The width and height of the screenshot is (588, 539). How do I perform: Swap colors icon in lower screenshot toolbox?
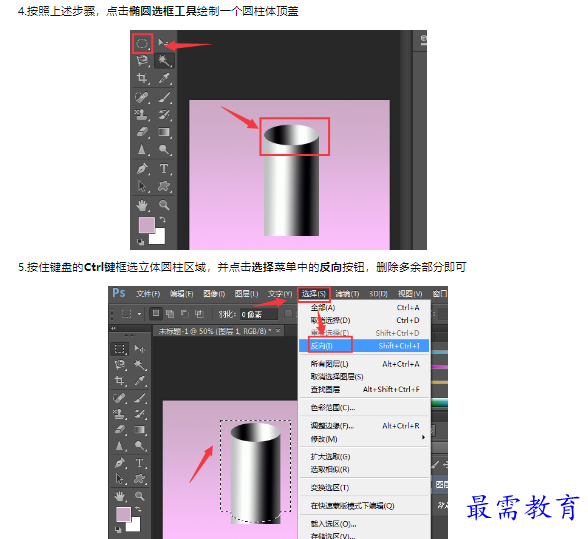click(x=138, y=509)
